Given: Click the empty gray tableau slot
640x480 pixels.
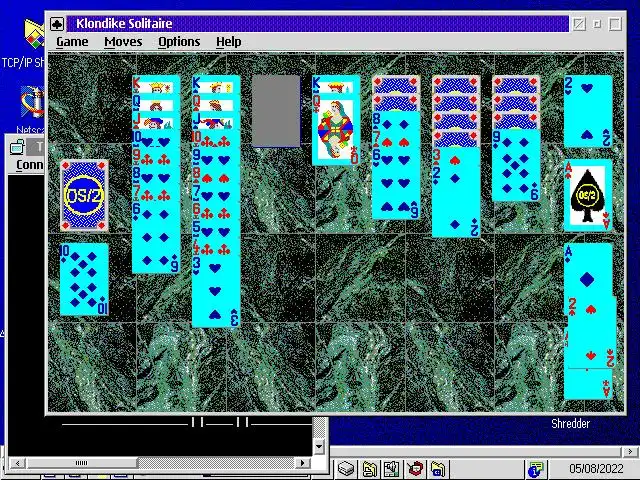Looking at the screenshot, I should point(276,111).
